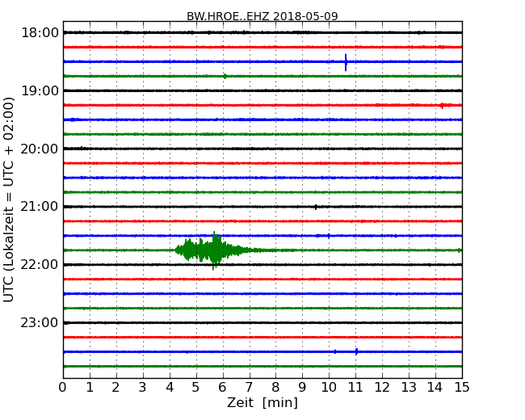525x420 pixels.
Task: Click the 6 tick on the Zeit axis
Action: coord(222,388)
